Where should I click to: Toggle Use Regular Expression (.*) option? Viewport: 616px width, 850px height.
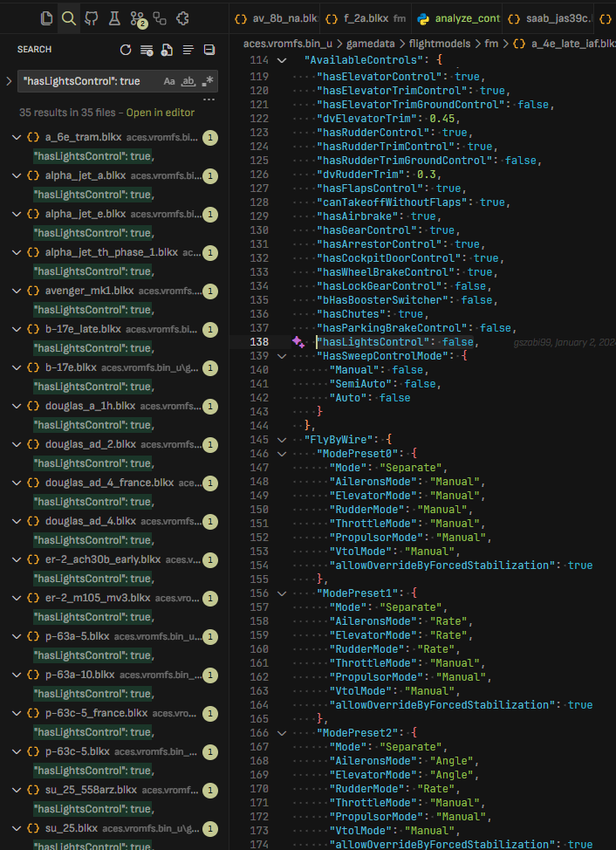pos(207,81)
